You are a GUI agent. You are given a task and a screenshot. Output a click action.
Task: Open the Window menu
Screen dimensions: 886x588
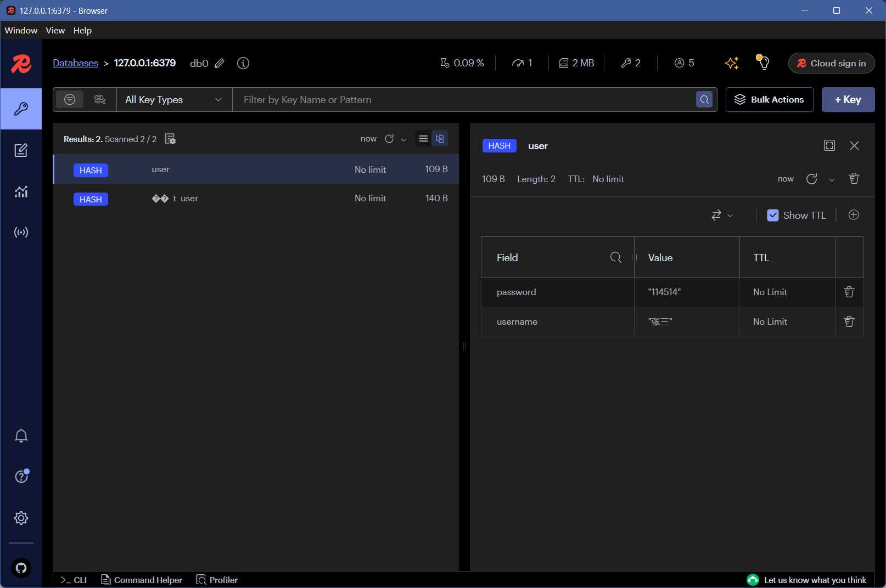[21, 30]
